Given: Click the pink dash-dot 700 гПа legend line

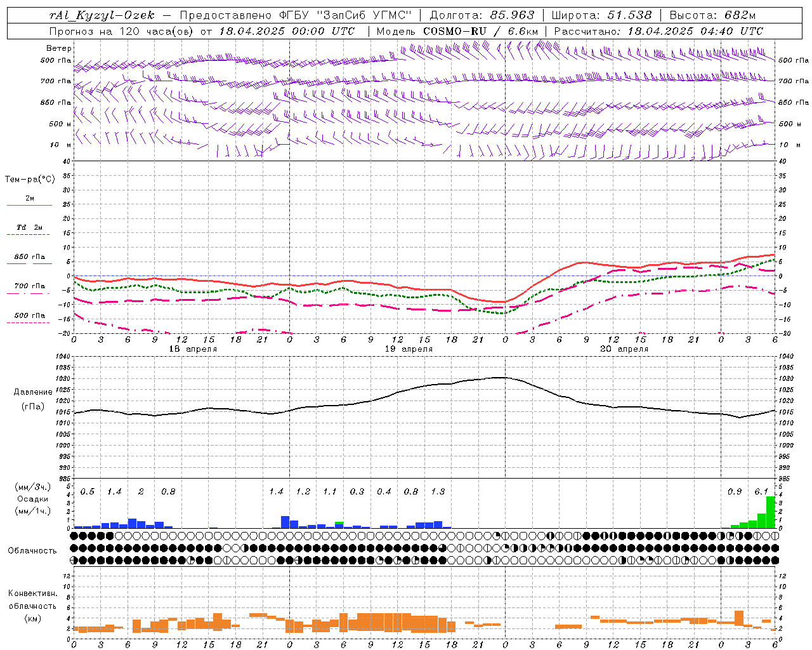Looking at the screenshot, I should (x=28, y=294).
